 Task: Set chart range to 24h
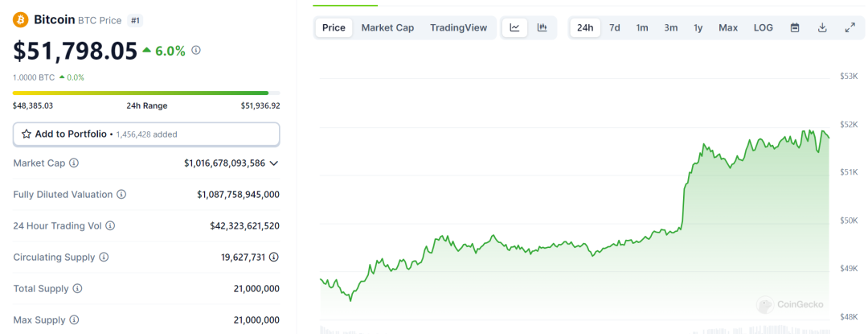coord(585,27)
